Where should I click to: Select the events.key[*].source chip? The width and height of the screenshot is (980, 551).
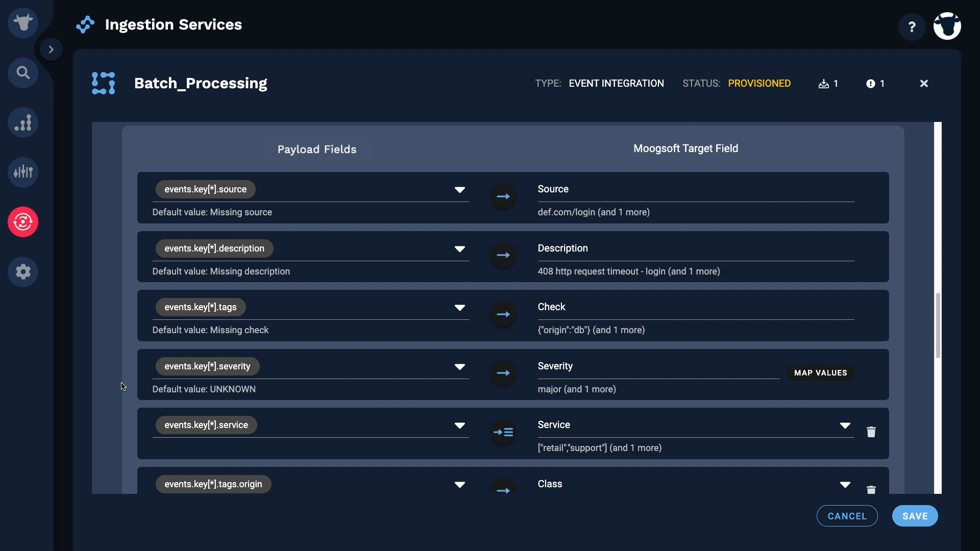coord(206,189)
